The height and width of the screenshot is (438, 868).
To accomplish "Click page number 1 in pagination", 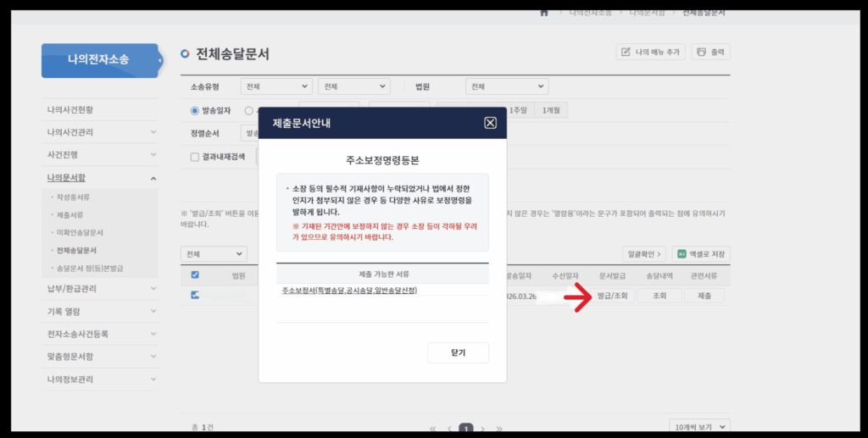I will [466, 429].
